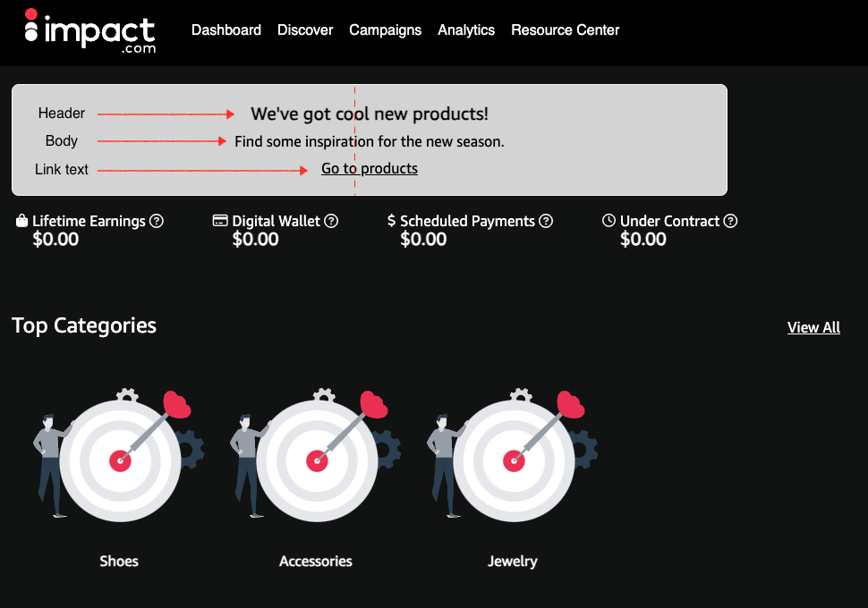This screenshot has height=608, width=868.
Task: Click the Lifetime Earnings help icon
Action: [x=157, y=221]
